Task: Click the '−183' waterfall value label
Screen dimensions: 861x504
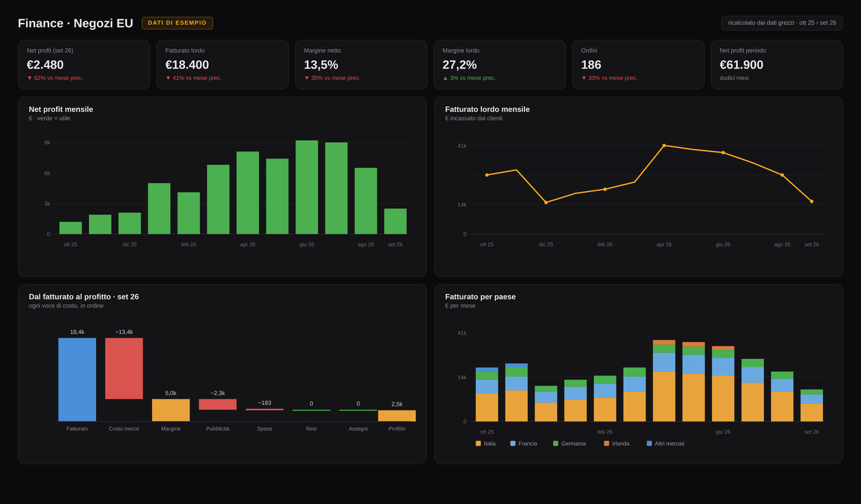Action: 265,403
